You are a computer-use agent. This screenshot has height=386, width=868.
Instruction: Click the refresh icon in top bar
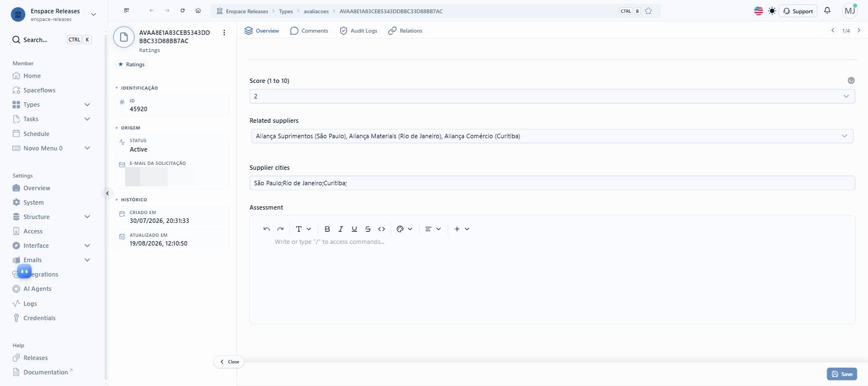coord(183,11)
